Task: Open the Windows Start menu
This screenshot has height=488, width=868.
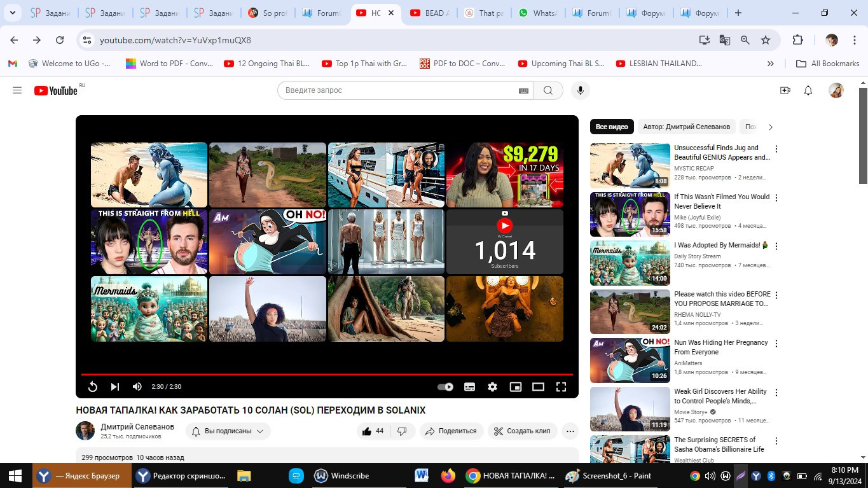Action: coord(15,476)
